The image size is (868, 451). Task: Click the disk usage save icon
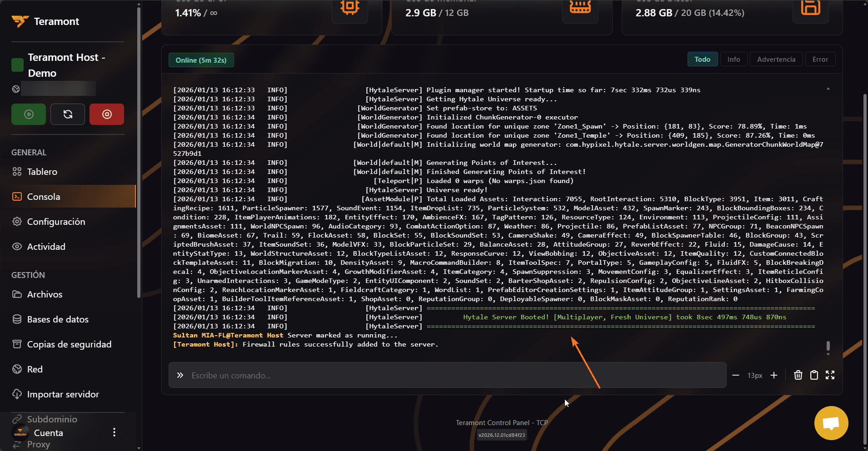(x=810, y=6)
